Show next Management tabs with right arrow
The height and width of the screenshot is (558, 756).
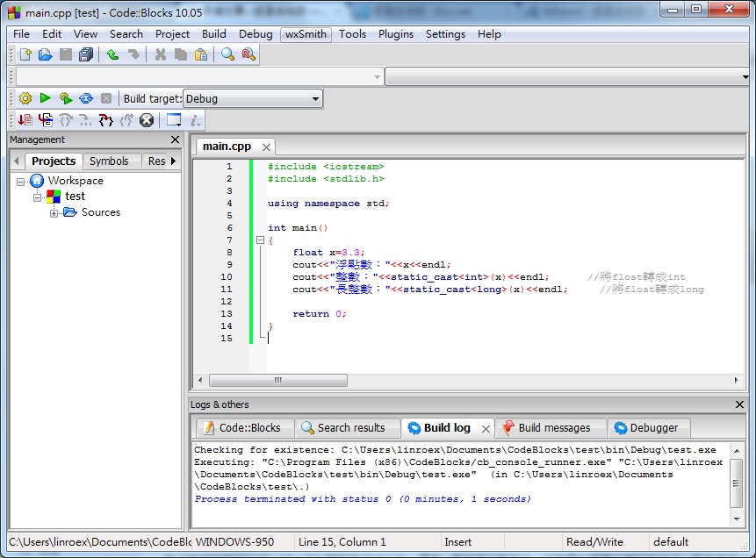174,161
